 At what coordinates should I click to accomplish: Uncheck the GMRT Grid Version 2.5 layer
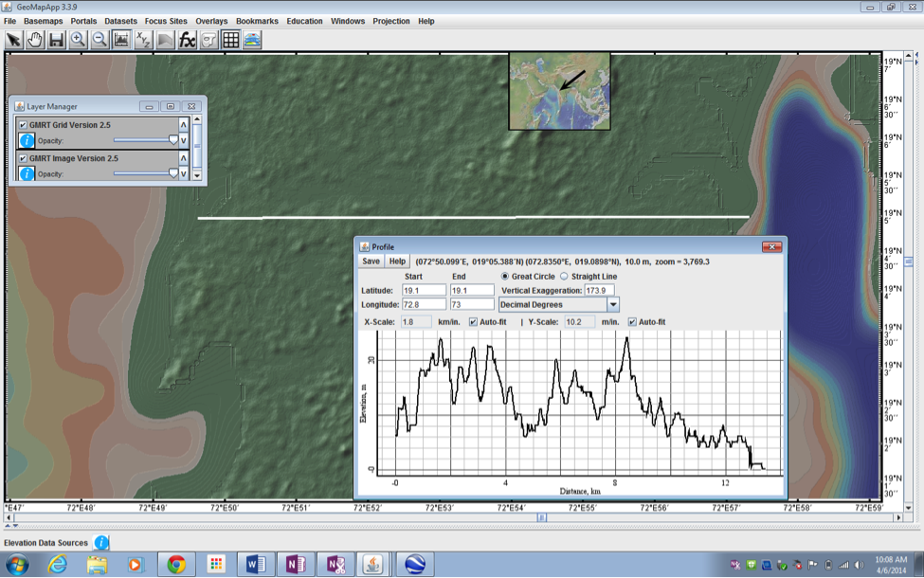(x=24, y=125)
